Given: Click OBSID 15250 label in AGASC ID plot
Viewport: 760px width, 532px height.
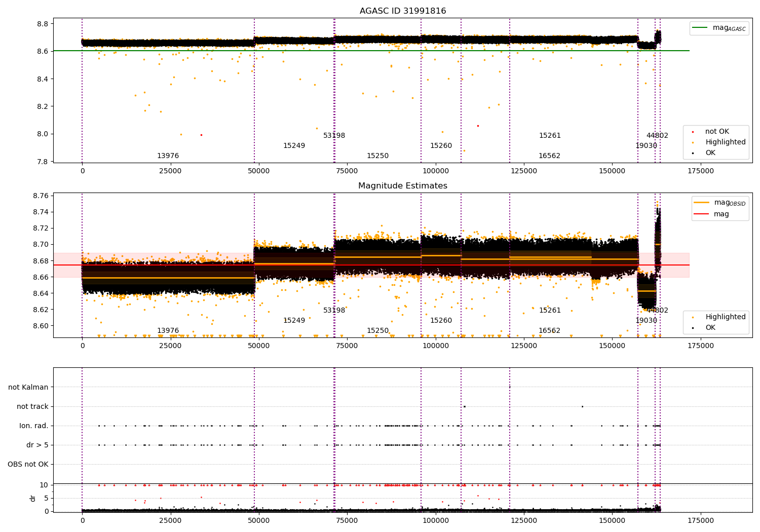Looking at the screenshot, I should click(377, 156).
